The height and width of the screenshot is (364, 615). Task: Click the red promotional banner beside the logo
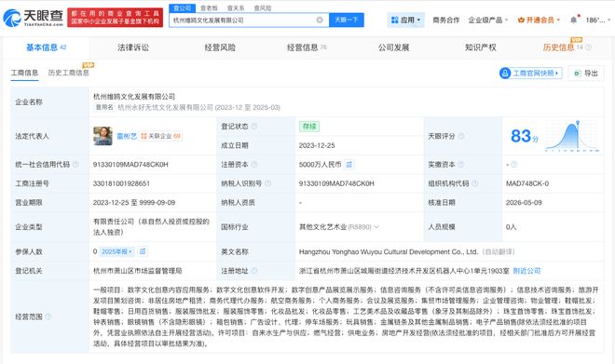coord(115,18)
